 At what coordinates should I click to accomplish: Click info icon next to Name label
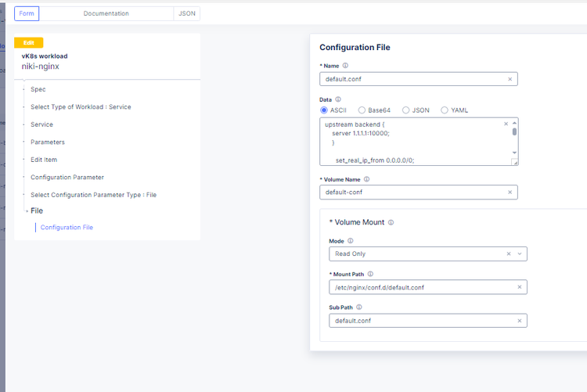[345, 66]
